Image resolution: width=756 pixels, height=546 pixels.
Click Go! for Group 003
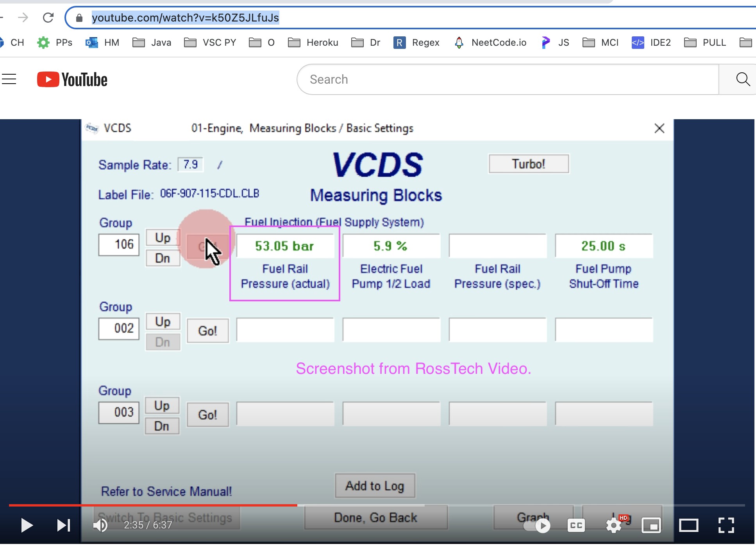tap(207, 415)
